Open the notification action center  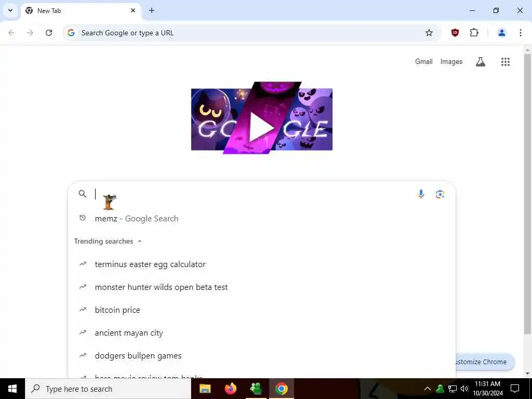pos(515,389)
